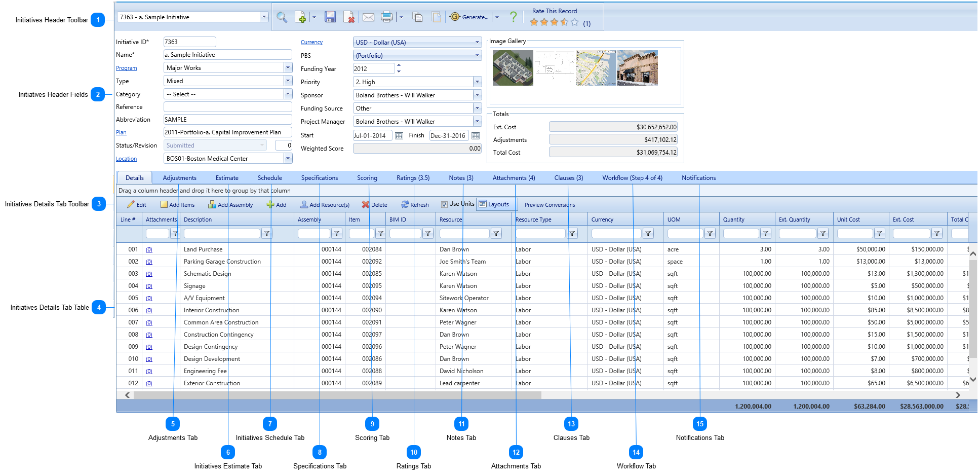Click filter icon for Currency column
The height and width of the screenshot is (475, 980).
click(648, 234)
